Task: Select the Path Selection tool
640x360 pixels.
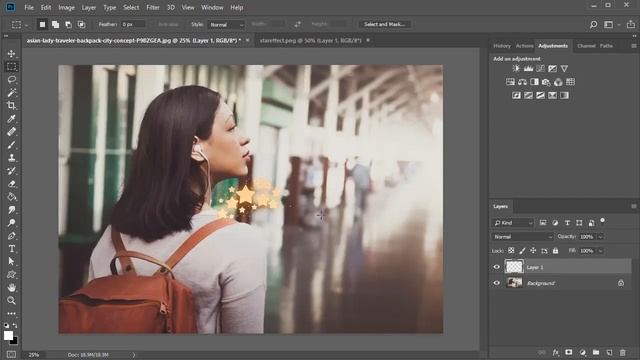Action: pyautogui.click(x=11, y=262)
